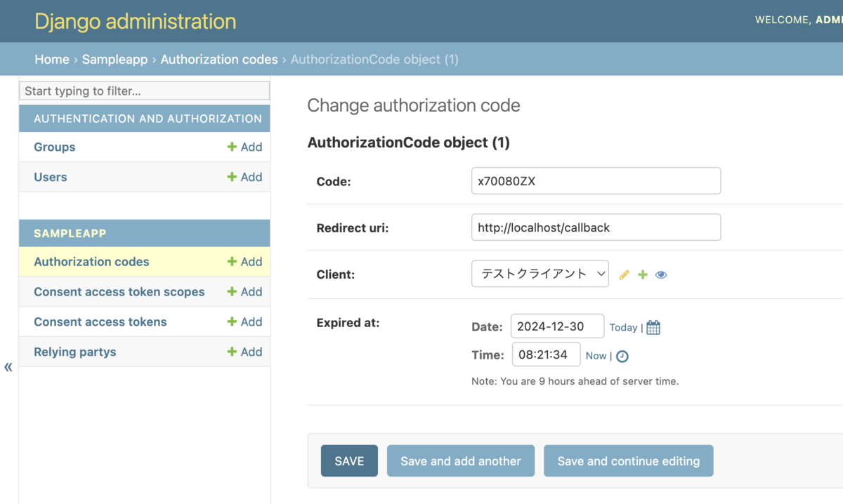Click Add next to Relying partys
Screen dimensions: 843x504
click(x=244, y=352)
